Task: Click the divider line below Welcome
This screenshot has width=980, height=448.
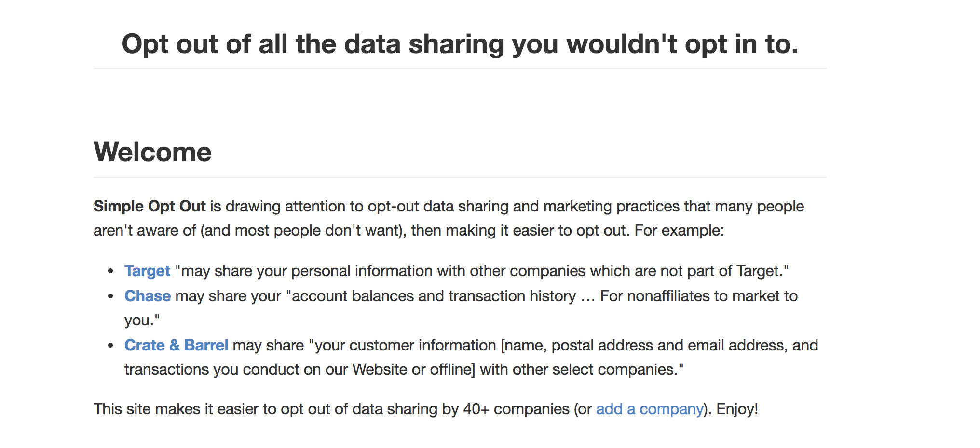Action: [460, 177]
